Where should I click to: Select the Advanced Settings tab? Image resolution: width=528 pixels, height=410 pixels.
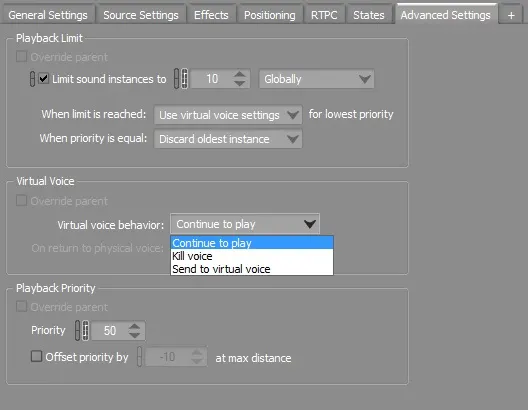tap(446, 14)
